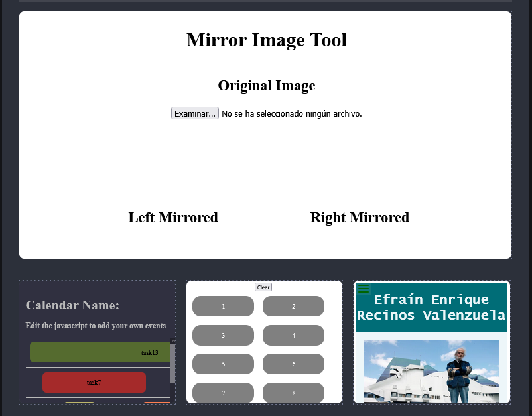Viewport: 532px width, 416px height.
Task: Click the Original Image heading
Action: point(267,85)
